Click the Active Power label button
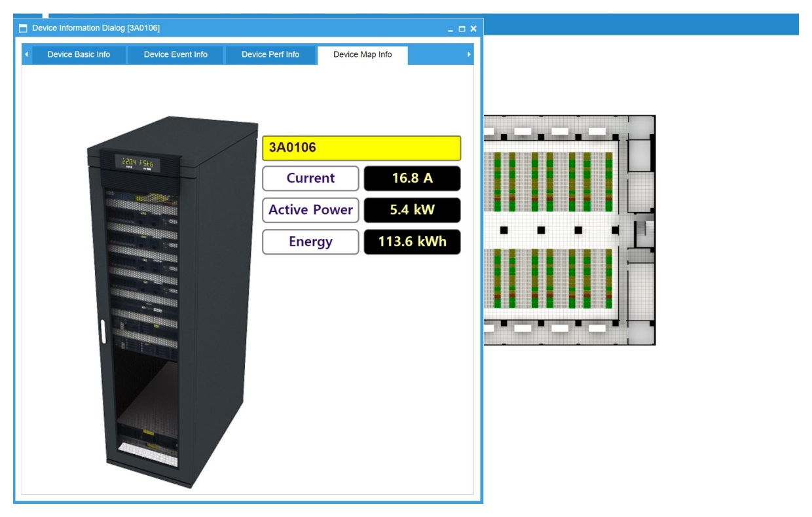 pyautogui.click(x=310, y=210)
